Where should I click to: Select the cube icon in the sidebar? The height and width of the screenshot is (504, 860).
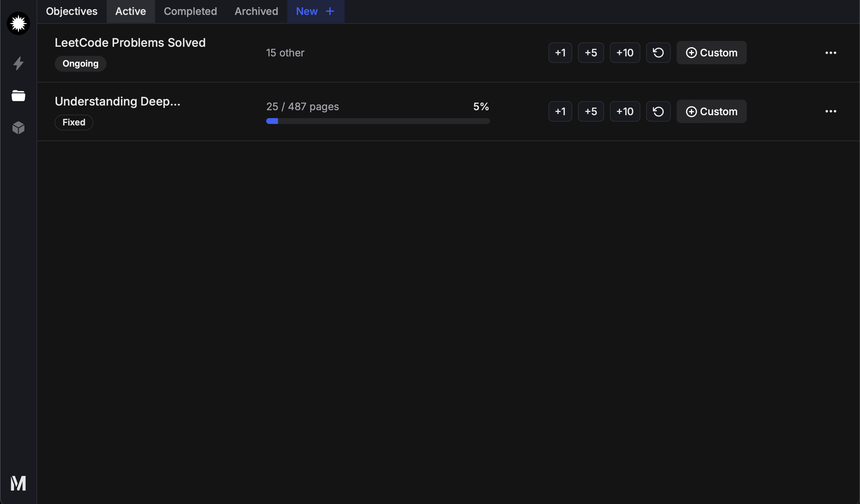(18, 127)
